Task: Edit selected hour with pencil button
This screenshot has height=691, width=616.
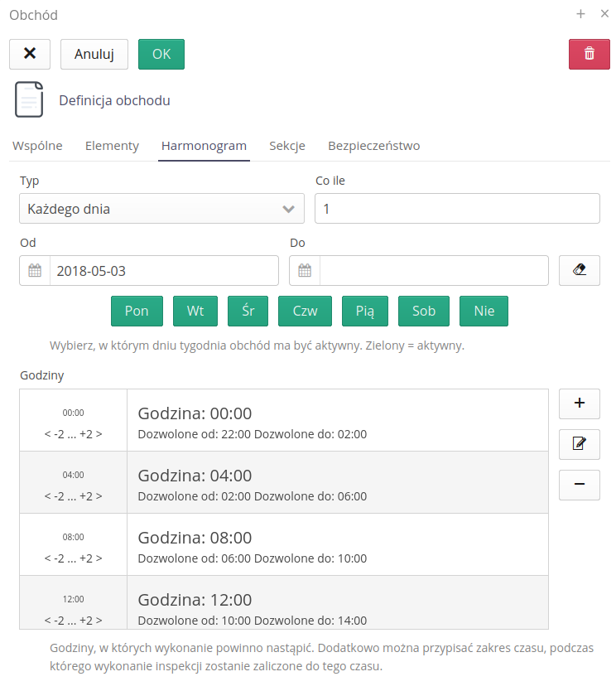Action: tap(579, 444)
